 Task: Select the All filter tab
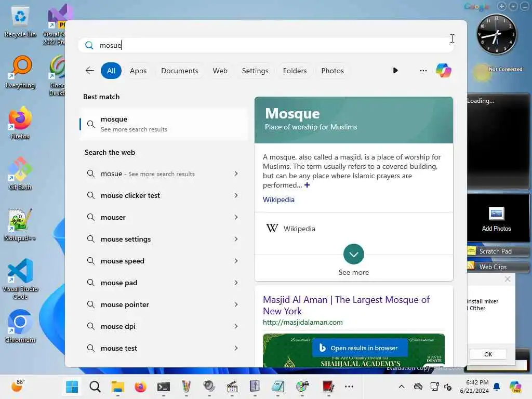pyautogui.click(x=111, y=71)
